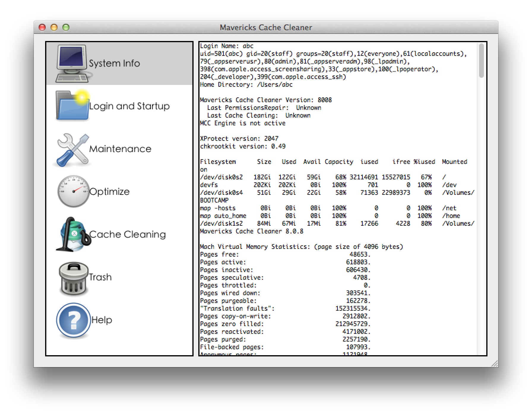Click the 'Pages zero filled:' line
Screen dimensions: 532x414
coord(285,324)
